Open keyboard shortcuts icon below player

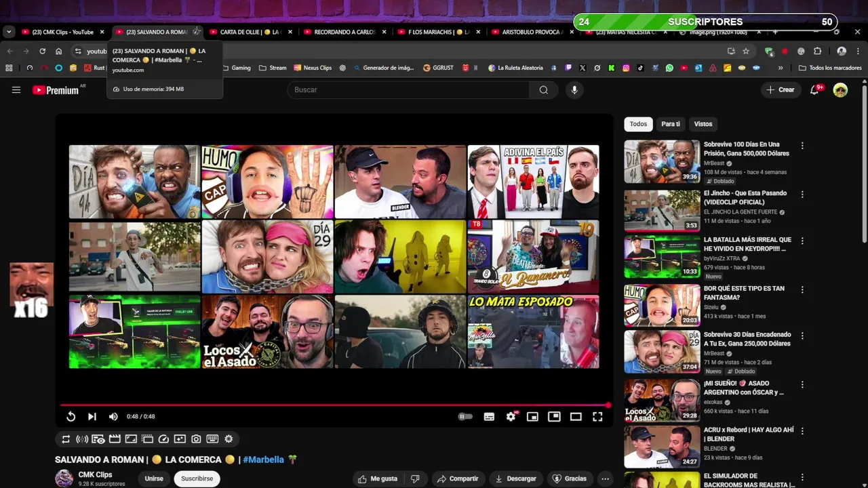212,439
